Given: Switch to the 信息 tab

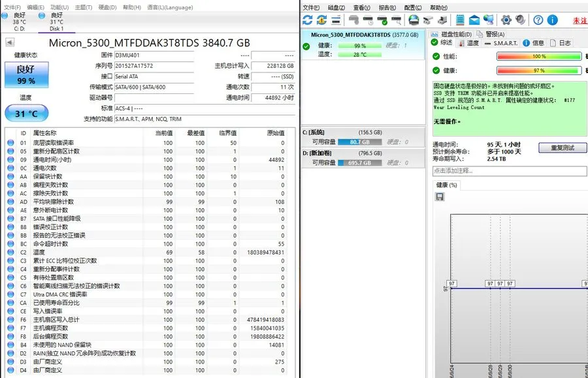Looking at the screenshot, I should point(534,43).
